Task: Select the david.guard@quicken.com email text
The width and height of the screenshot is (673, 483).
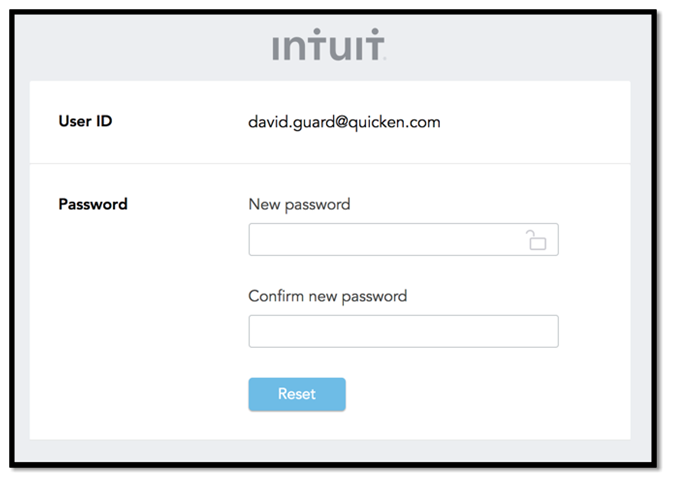Action: tap(344, 123)
